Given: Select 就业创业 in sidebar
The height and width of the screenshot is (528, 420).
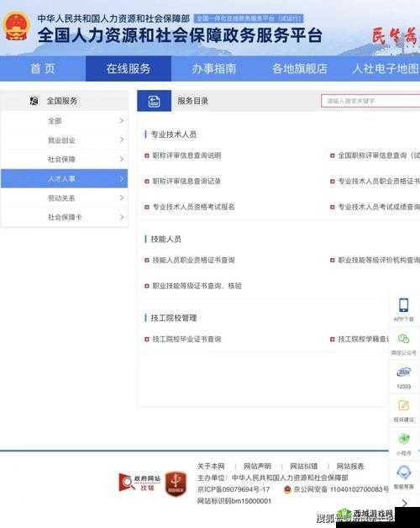Looking at the screenshot, I should point(65,140).
